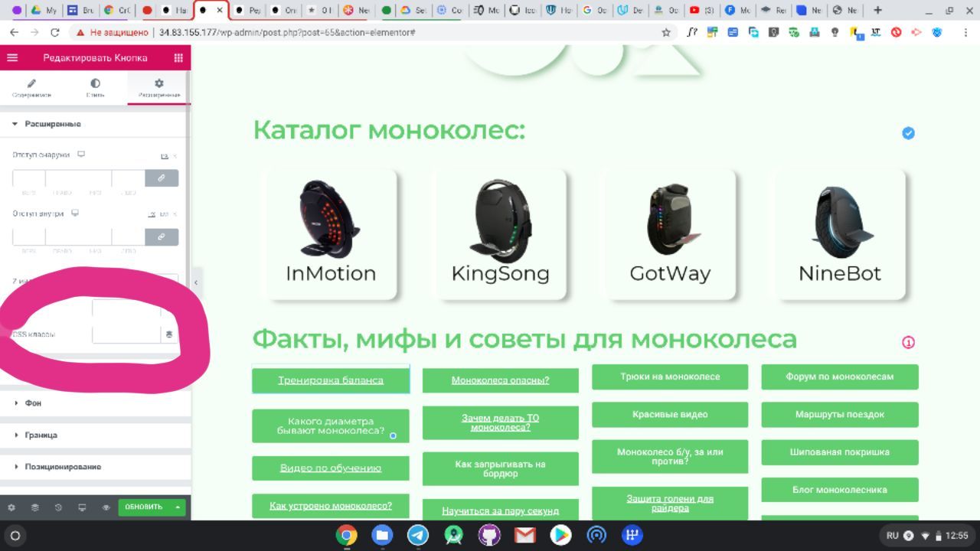Open Chrome from the shelf
Screen dimensions: 980x551
pyautogui.click(x=347, y=535)
